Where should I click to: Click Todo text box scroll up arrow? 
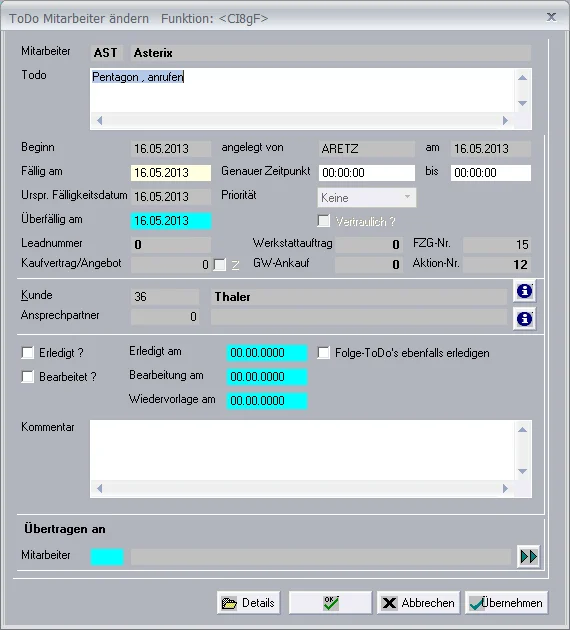pyautogui.click(x=522, y=78)
